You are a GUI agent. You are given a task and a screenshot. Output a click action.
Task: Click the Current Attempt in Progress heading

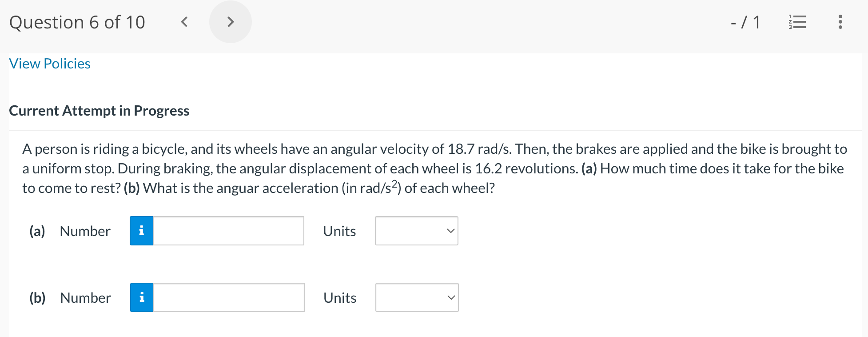point(99,111)
